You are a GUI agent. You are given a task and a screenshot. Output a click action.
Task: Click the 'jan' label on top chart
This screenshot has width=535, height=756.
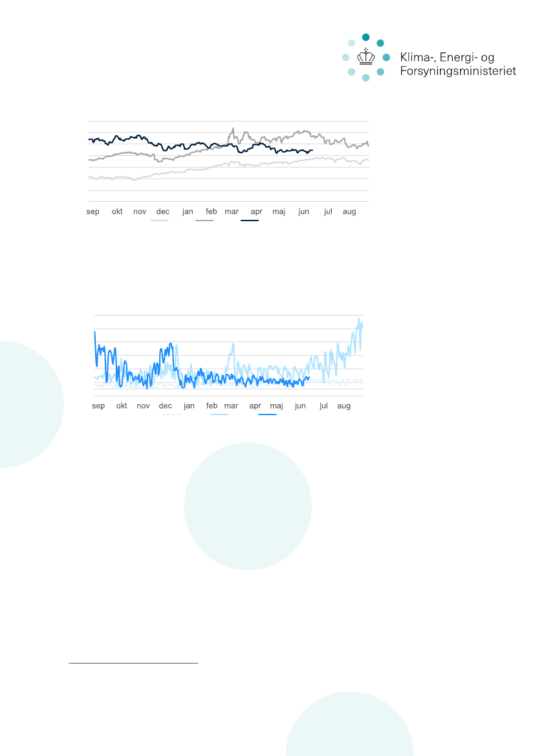[x=188, y=211]
